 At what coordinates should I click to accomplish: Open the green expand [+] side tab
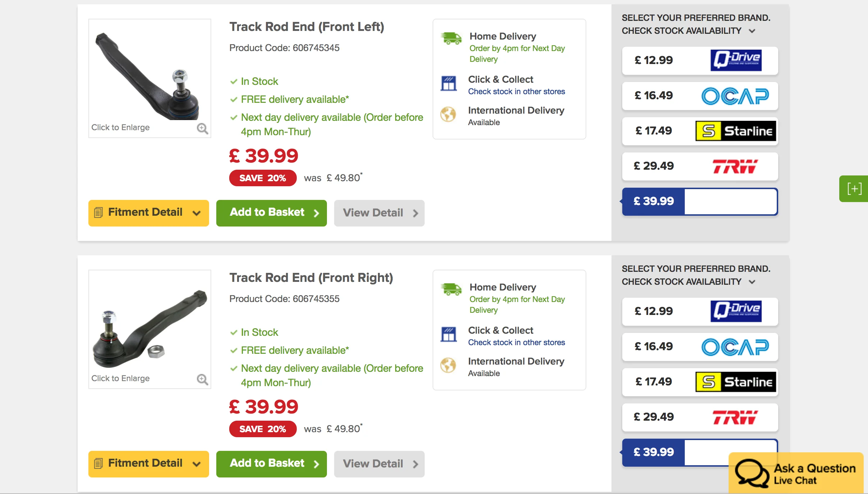pos(854,189)
